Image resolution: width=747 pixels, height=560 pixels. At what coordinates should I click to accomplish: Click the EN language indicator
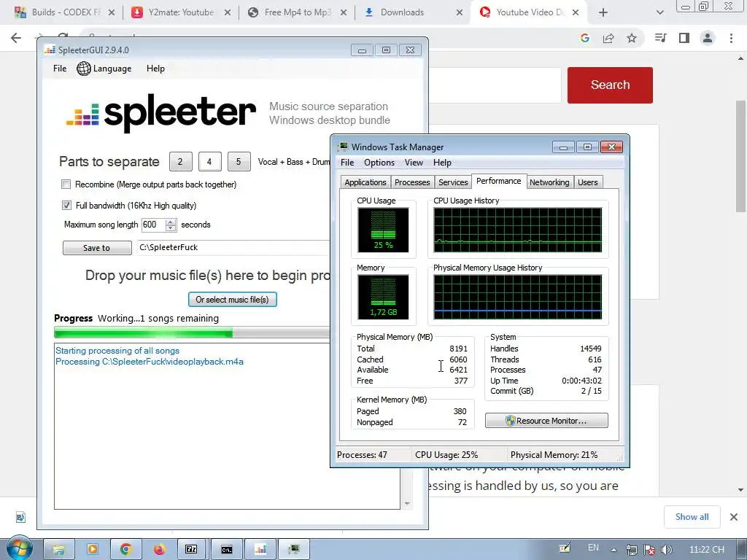tap(593, 548)
